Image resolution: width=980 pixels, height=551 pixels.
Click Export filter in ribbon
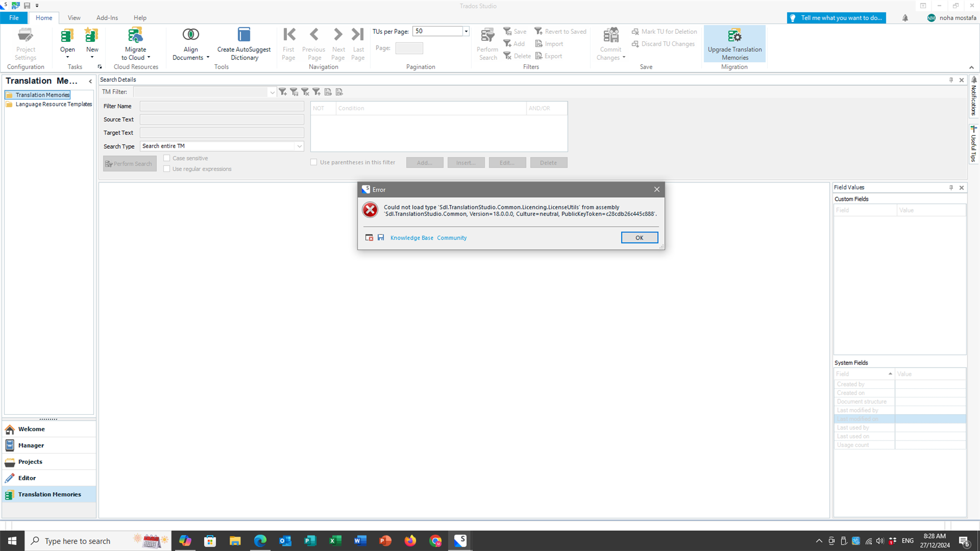tap(548, 56)
